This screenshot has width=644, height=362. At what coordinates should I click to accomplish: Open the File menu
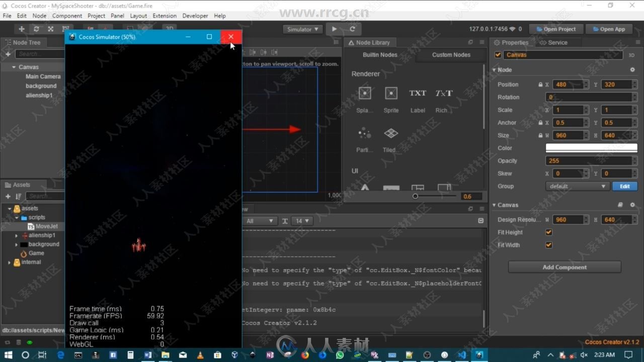(x=7, y=16)
